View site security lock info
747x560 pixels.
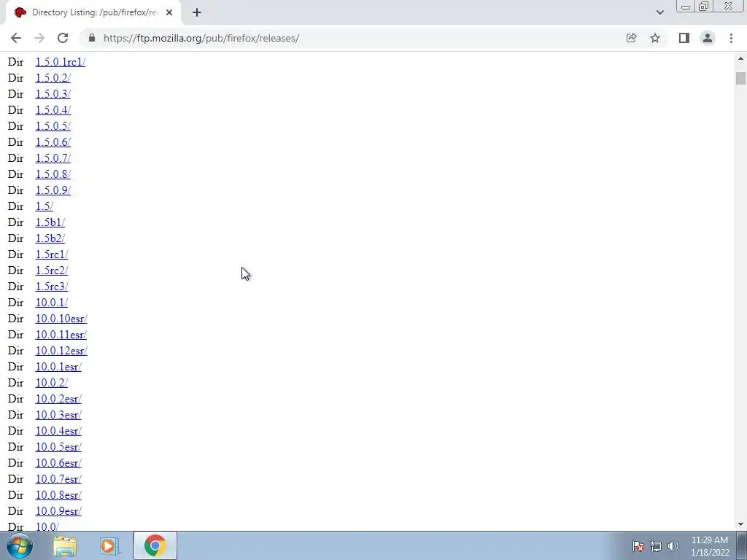click(x=92, y=38)
